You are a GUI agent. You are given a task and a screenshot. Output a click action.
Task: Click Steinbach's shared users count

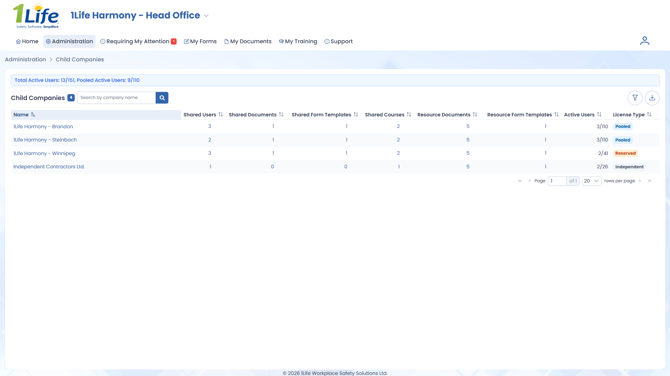pyautogui.click(x=209, y=140)
